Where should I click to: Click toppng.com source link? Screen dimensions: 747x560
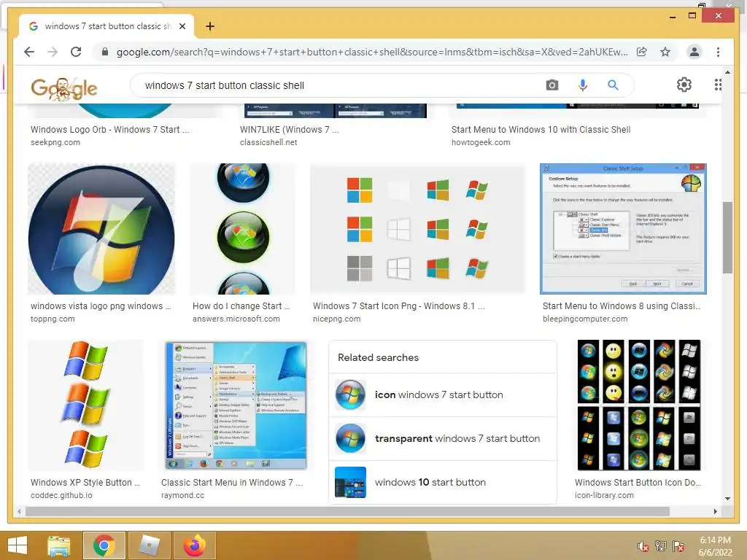click(53, 319)
